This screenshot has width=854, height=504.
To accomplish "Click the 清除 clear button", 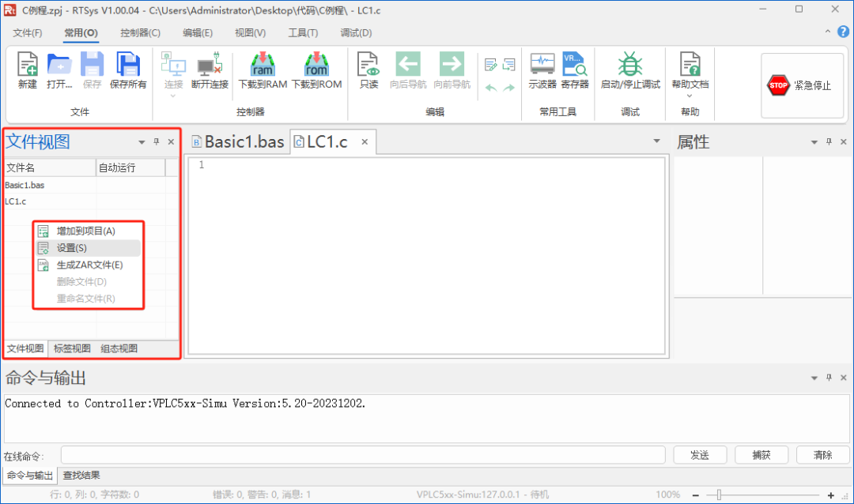I will click(823, 455).
